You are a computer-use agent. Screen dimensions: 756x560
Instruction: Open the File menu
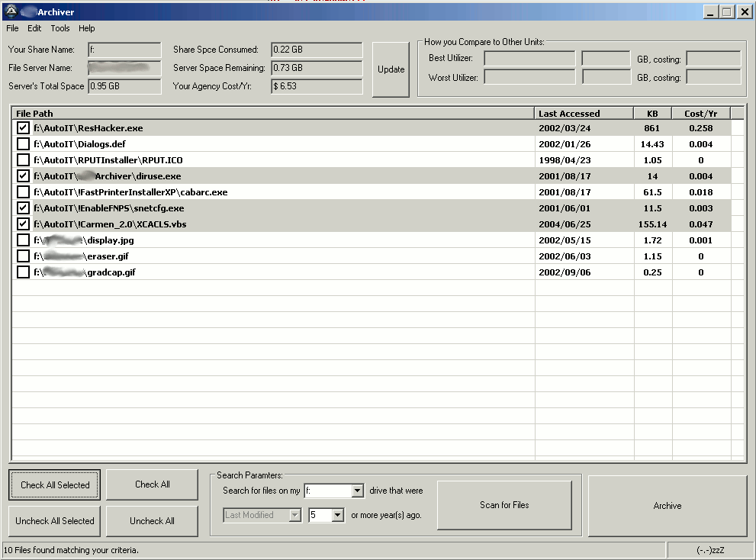[12, 28]
